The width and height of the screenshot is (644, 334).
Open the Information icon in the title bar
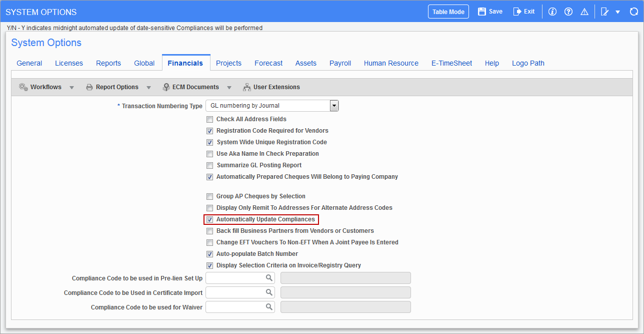tap(552, 11)
